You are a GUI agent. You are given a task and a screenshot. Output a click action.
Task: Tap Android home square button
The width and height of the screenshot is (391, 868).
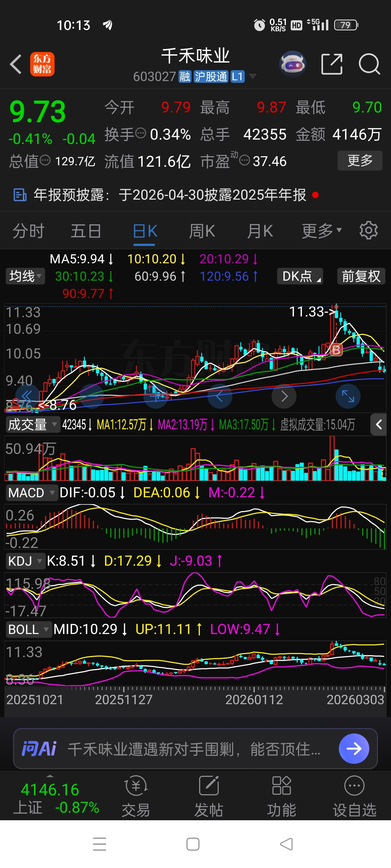[193, 844]
